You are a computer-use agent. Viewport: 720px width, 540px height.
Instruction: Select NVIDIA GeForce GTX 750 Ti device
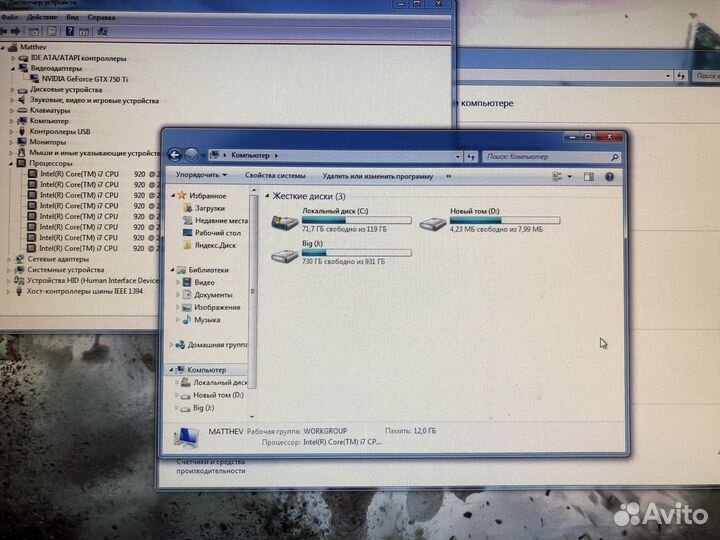point(85,79)
